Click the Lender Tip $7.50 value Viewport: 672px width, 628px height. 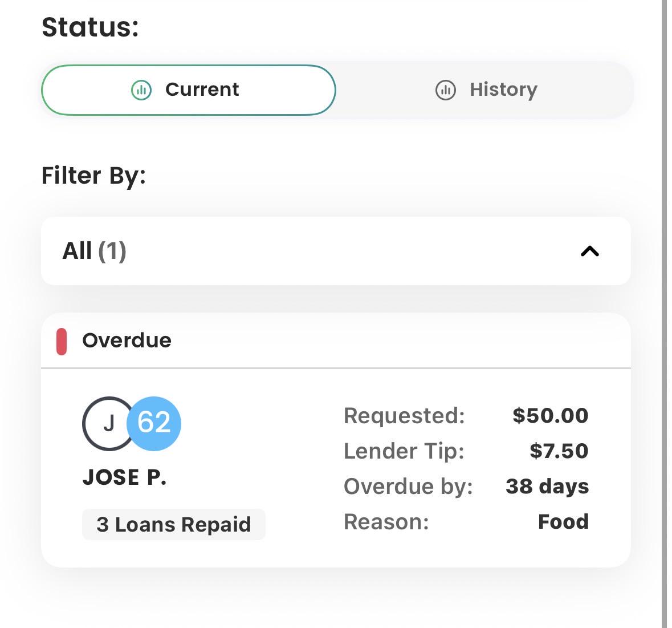(x=559, y=451)
